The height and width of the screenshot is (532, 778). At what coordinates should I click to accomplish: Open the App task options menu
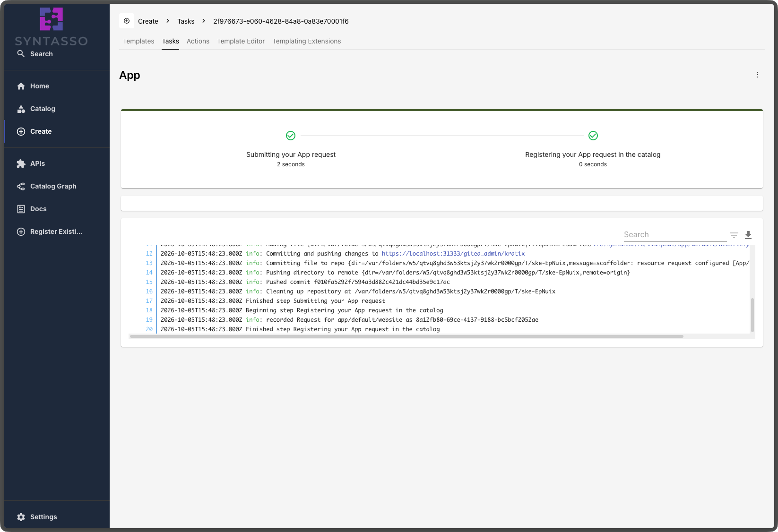click(757, 75)
